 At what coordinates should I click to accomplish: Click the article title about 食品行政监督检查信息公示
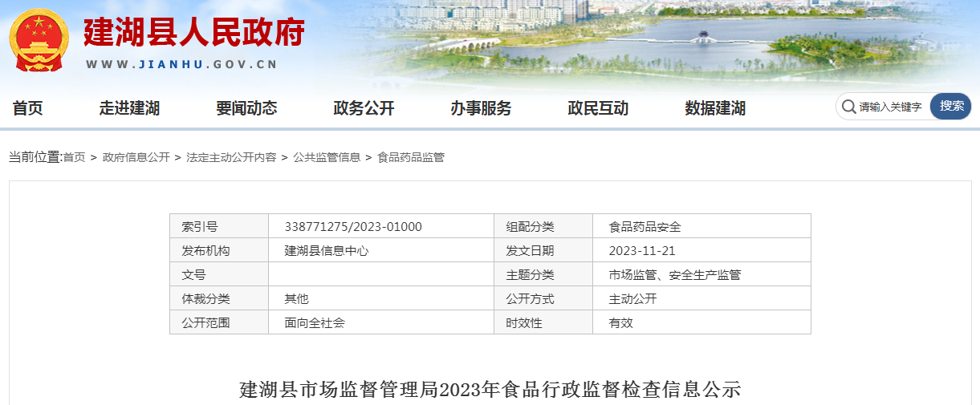point(490,391)
